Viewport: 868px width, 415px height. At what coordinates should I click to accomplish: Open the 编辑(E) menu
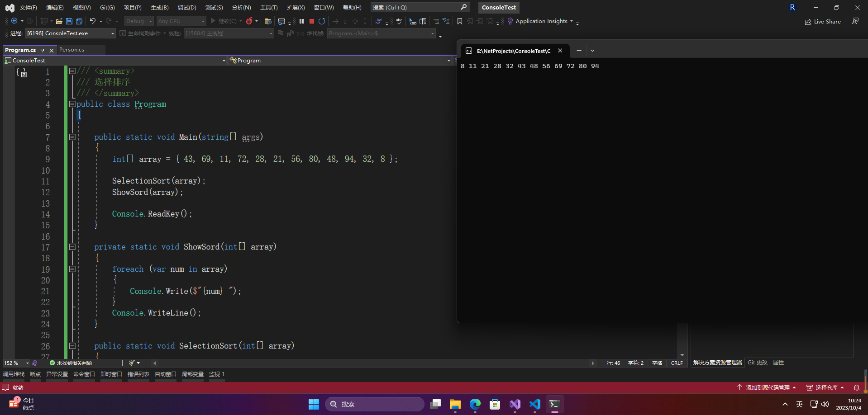pyautogui.click(x=55, y=8)
